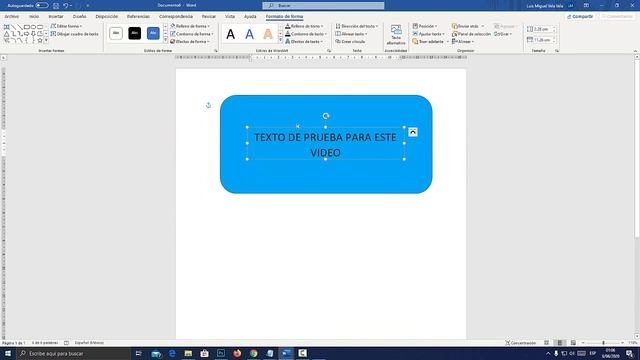Undo the last action
Screen dimensions: 640x360
(66, 6)
